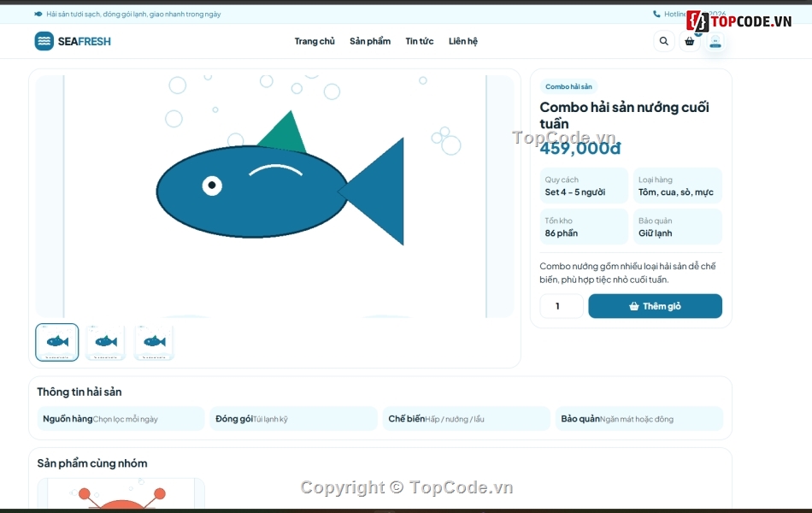Image resolution: width=812 pixels, height=513 pixels.
Task: Click the Bảo quản Ngăn mát hoặc đông item
Action: (x=639, y=419)
